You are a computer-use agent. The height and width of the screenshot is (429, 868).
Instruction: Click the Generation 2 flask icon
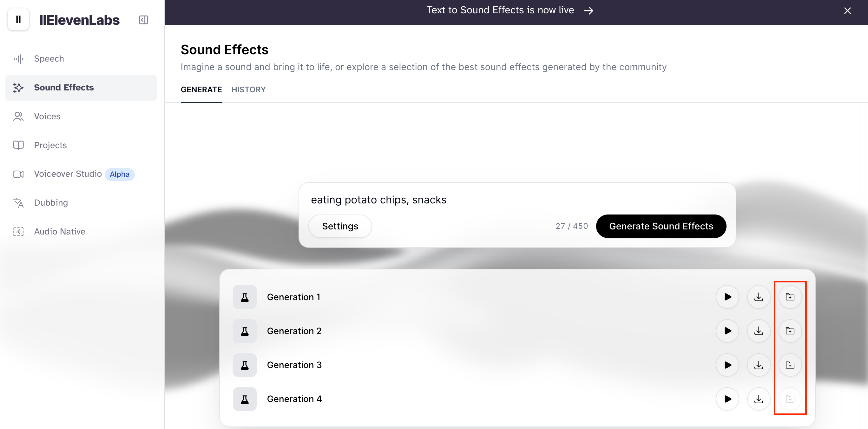coord(245,331)
